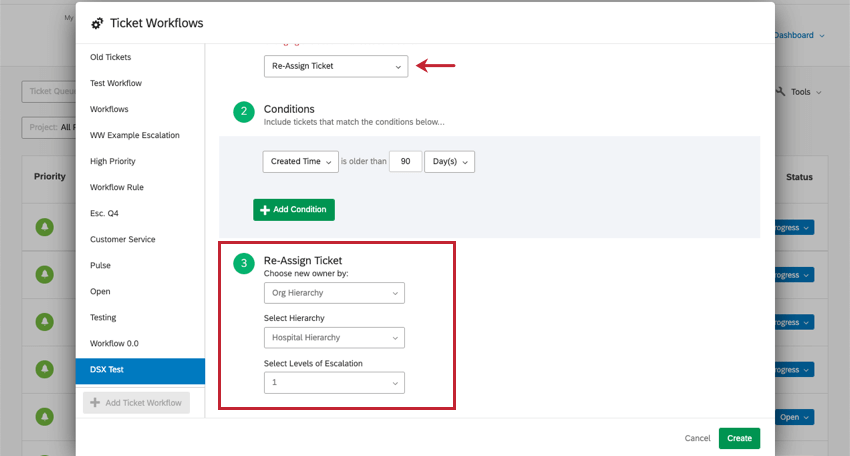Click the Status column header in background
The height and width of the screenshot is (456, 850).
[x=799, y=177]
